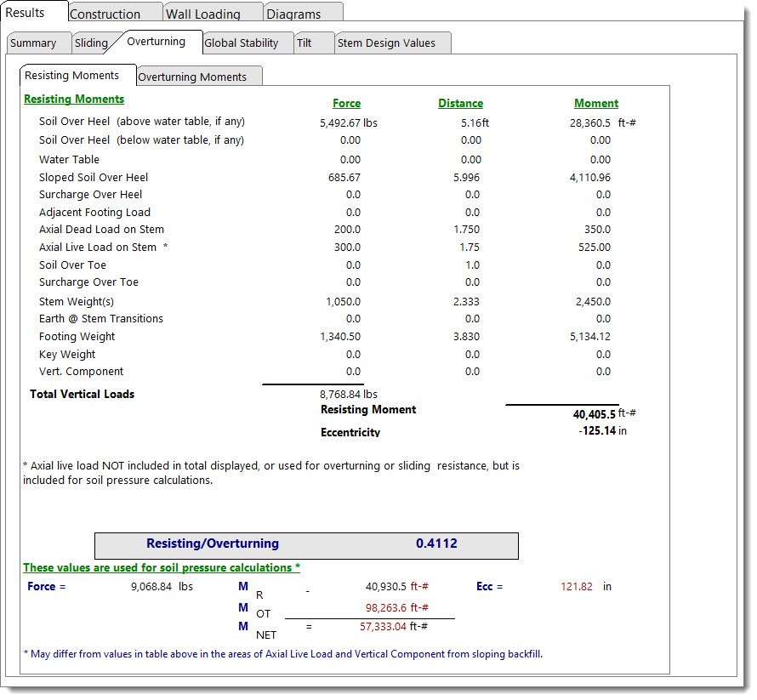
Task: Click the Resisting Moment total 40,405.5
Action: click(594, 415)
